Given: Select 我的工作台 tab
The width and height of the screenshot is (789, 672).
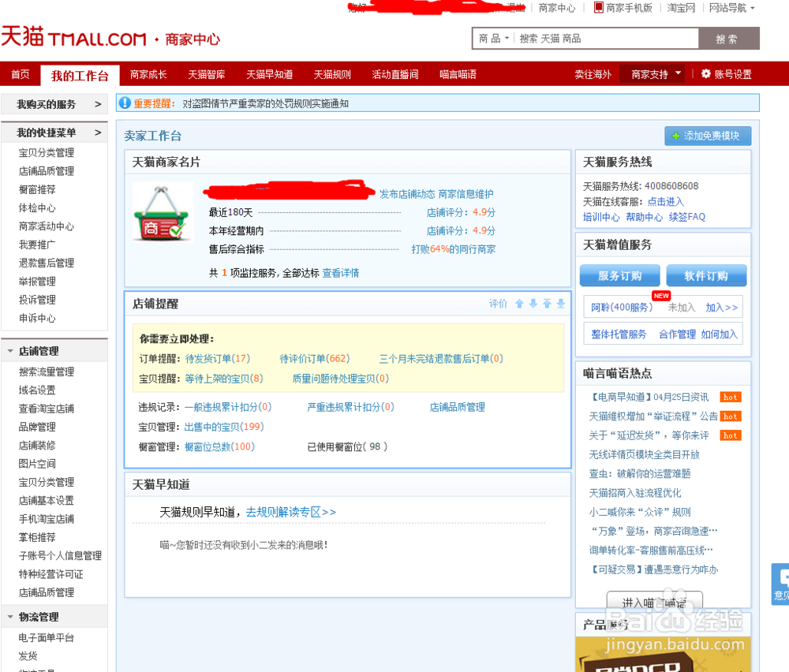Looking at the screenshot, I should point(80,76).
